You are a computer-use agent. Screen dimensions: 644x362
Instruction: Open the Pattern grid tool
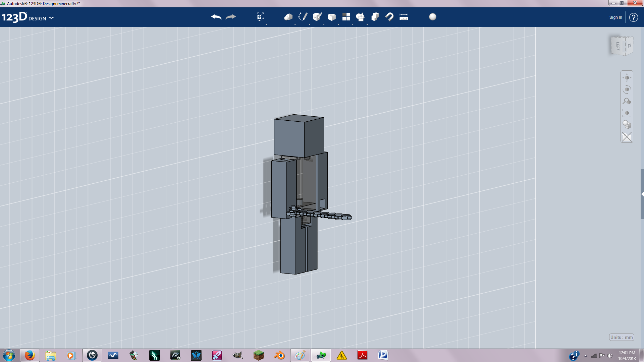pos(346,17)
